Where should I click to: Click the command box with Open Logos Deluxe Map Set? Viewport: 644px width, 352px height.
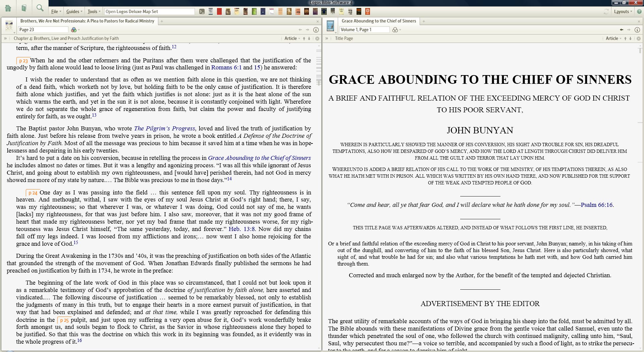pos(149,11)
